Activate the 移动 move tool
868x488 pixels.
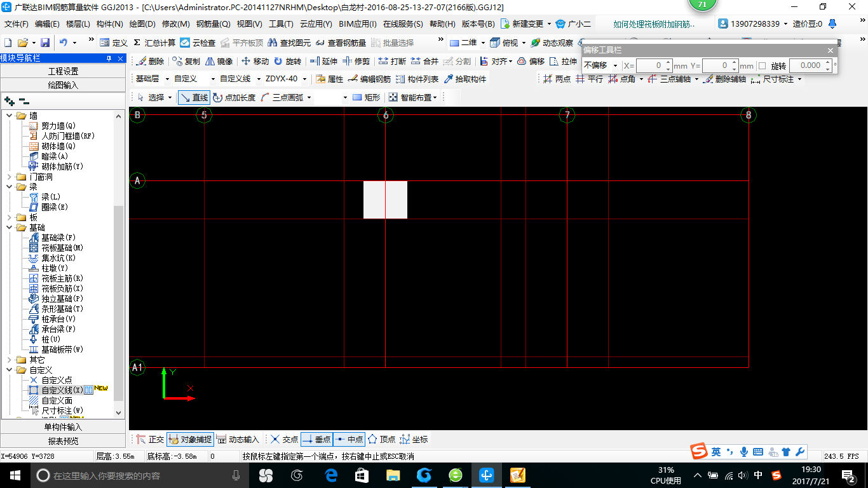click(x=255, y=62)
